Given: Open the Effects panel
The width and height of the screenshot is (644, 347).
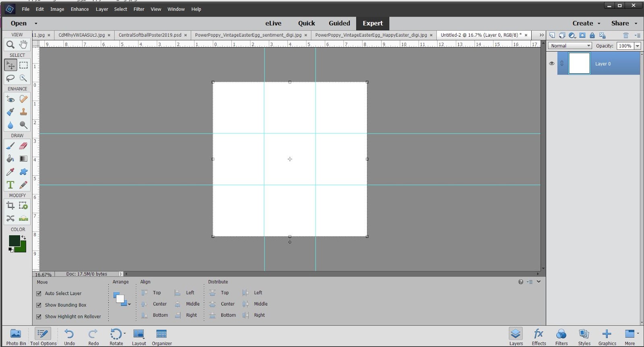Looking at the screenshot, I should click(x=539, y=337).
